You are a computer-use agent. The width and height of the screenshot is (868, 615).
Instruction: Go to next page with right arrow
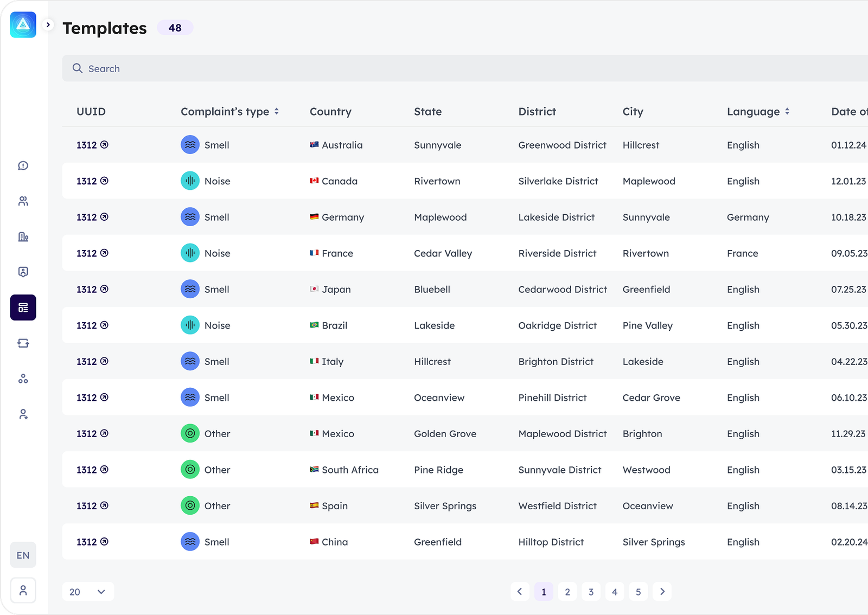662,592
